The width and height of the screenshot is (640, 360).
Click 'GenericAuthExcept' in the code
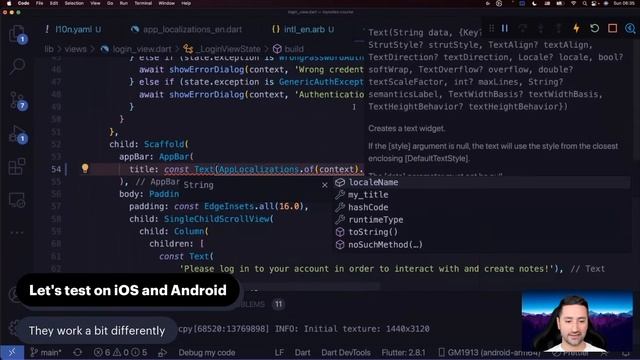click(x=321, y=82)
